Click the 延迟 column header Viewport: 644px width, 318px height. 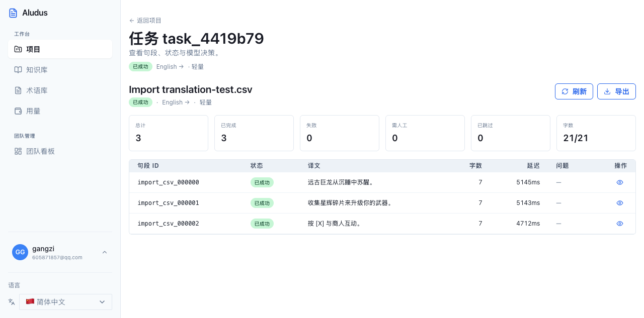pyautogui.click(x=533, y=166)
